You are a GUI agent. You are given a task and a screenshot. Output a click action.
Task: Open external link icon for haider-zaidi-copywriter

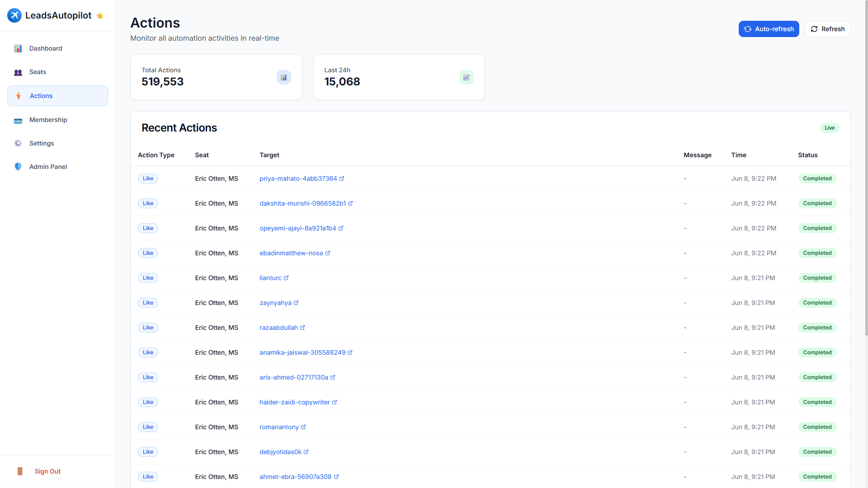(x=335, y=402)
